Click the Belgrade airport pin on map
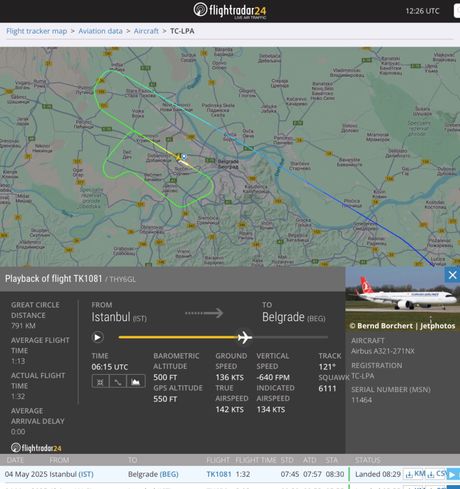This screenshot has height=489, width=460. [x=184, y=156]
